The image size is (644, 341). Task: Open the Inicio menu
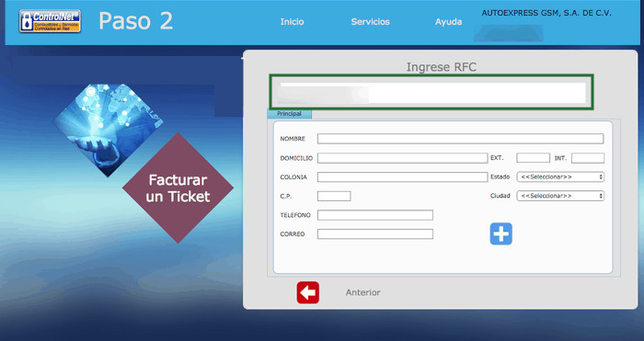[292, 22]
